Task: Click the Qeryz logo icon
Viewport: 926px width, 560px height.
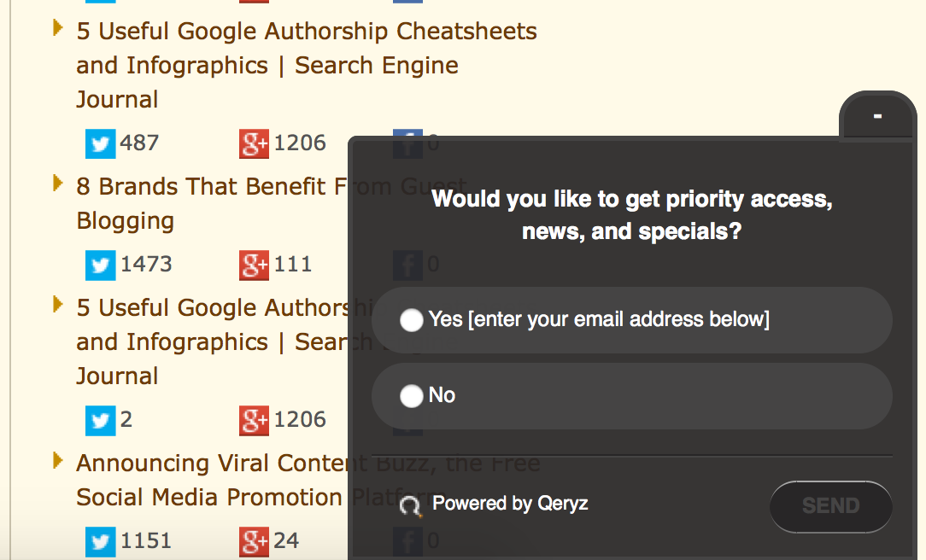Action: [411, 506]
